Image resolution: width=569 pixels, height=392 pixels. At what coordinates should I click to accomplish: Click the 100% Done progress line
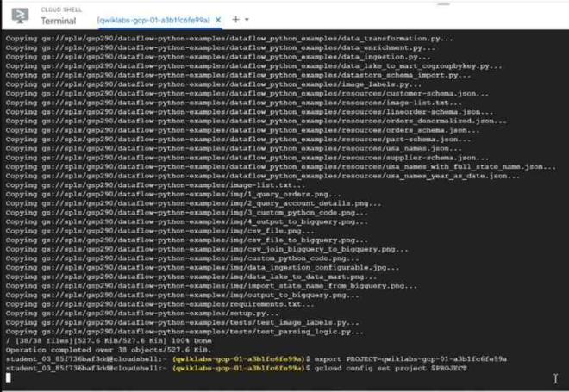(109, 340)
